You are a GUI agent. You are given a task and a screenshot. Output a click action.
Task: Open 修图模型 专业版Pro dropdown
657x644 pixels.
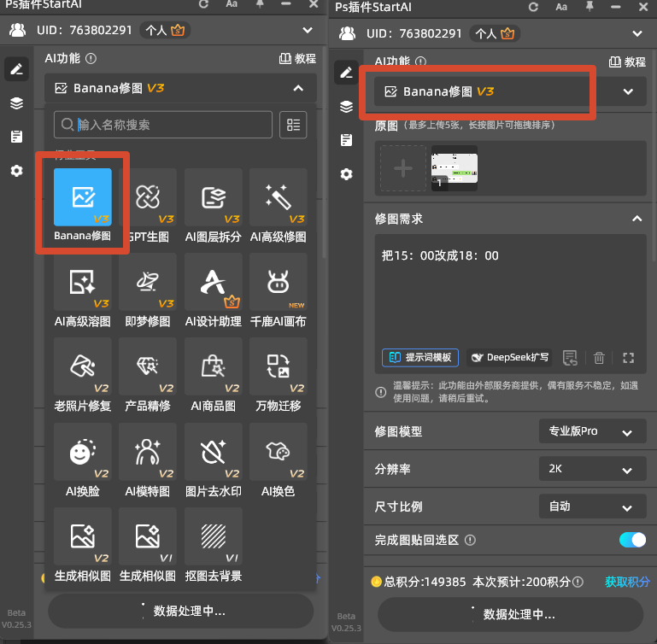[x=592, y=431]
